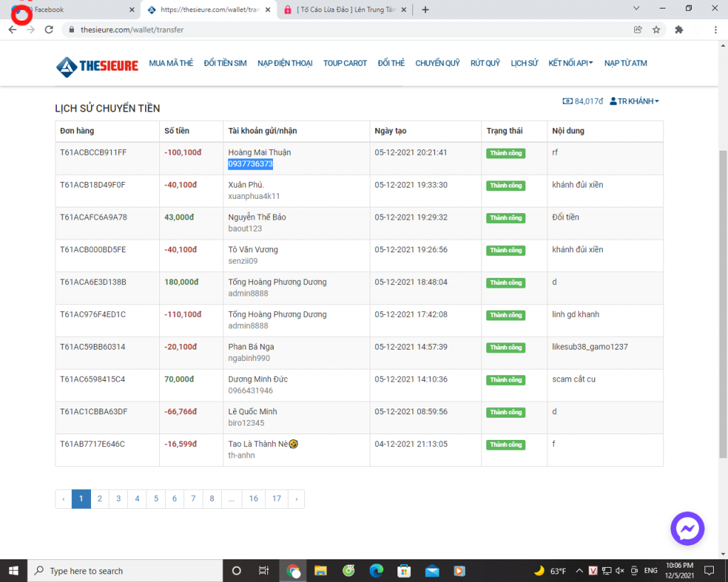Click order ID T61ACBCCB911FF
This screenshot has height=582, width=728.
coord(93,153)
